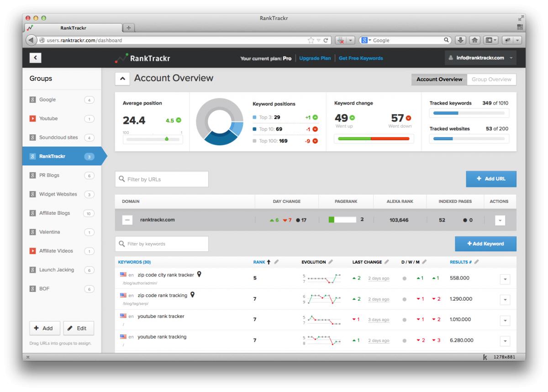Click the average position slider marker
The height and width of the screenshot is (392, 548).
(166, 138)
